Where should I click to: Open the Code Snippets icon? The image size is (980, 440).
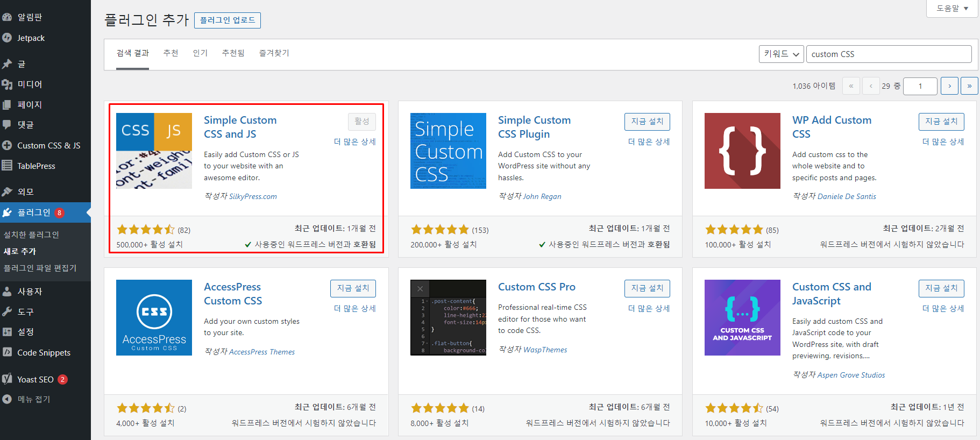tap(7, 352)
